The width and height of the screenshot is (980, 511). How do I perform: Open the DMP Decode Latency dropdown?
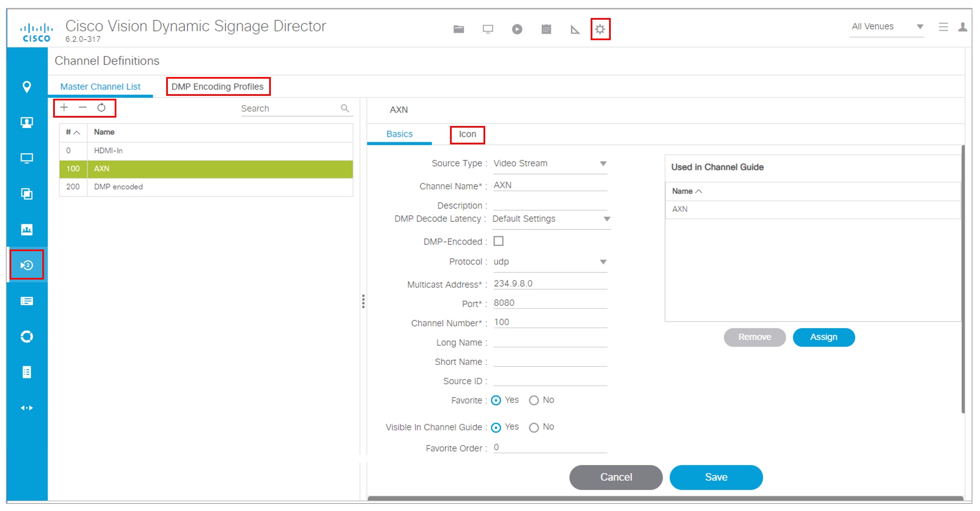pyautogui.click(x=551, y=219)
